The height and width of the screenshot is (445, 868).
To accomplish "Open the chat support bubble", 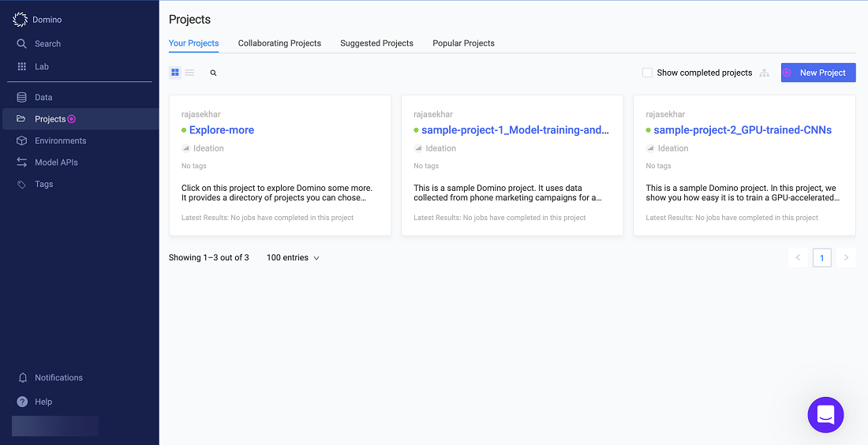I will click(825, 414).
